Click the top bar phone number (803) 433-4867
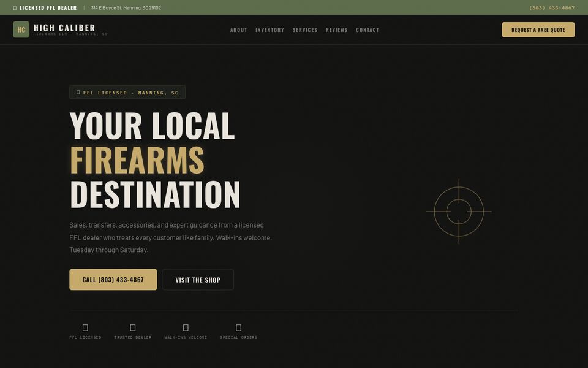Screen dimensions: 588x368 pyautogui.click(x=552, y=7)
